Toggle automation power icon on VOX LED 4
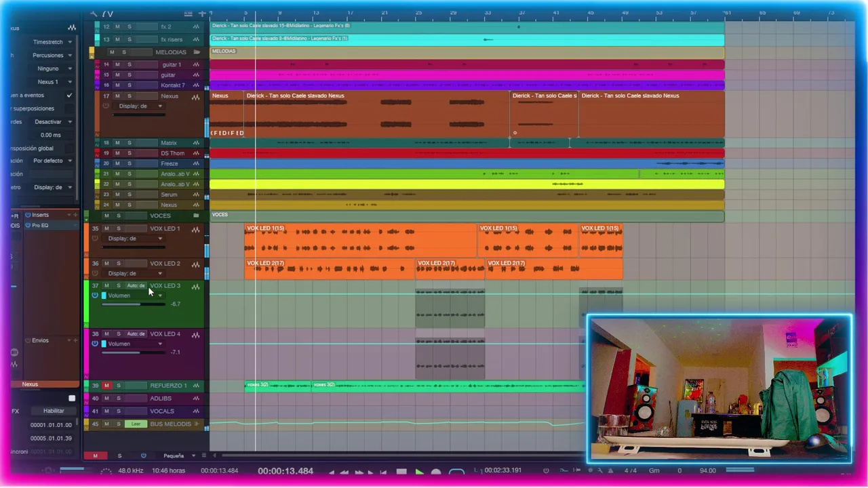The width and height of the screenshot is (868, 488). point(95,344)
